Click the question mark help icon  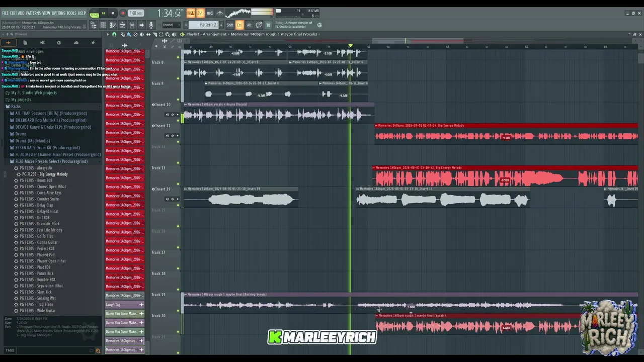tap(259, 25)
